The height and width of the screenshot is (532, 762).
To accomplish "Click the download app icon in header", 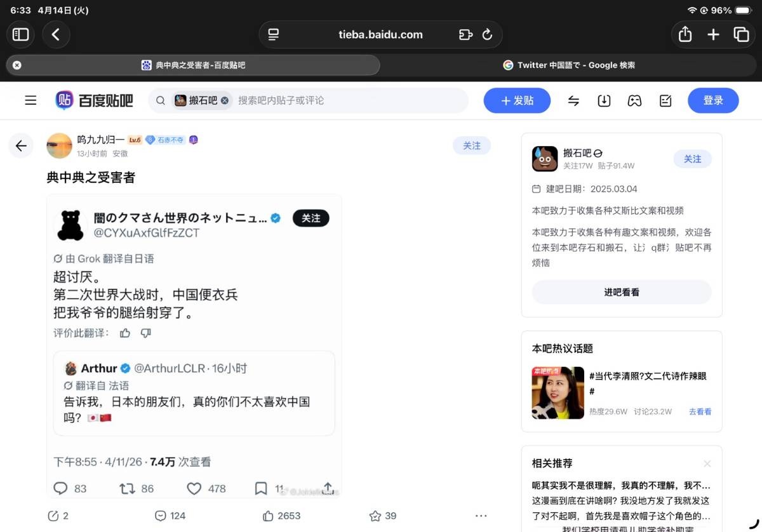I will point(604,100).
